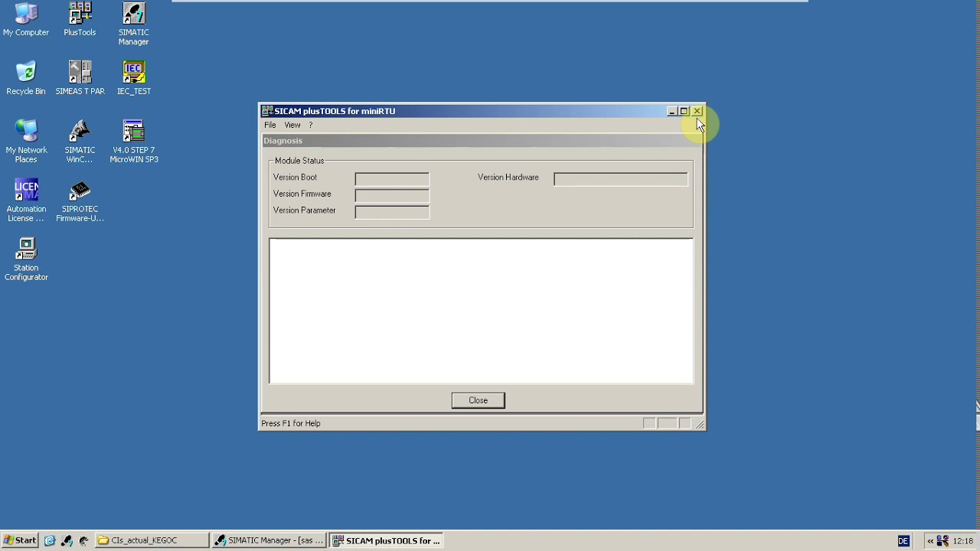Select the V4.0 STEP 7 MicroWIN SP3 icon
980x551 pixels.
tap(133, 142)
